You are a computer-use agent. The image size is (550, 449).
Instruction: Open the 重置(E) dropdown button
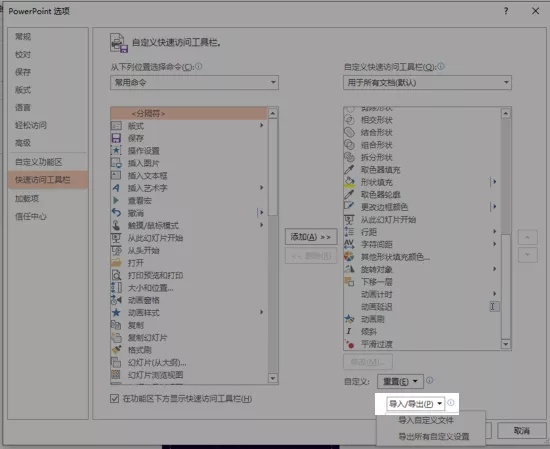[x=400, y=381]
